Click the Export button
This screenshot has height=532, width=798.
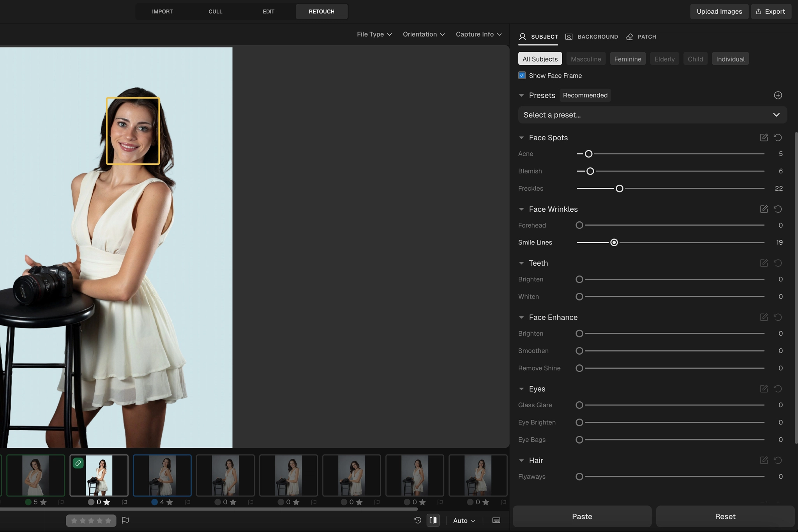coord(771,11)
